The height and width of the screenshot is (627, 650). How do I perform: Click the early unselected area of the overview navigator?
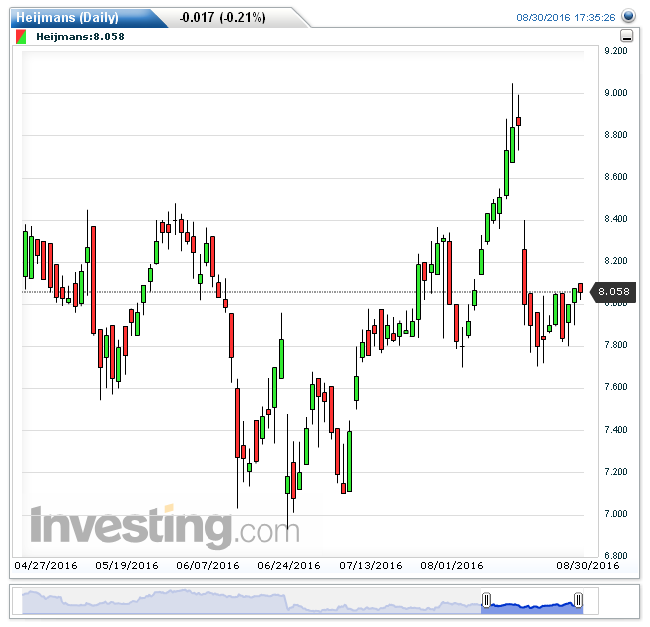pyautogui.click(x=251, y=601)
